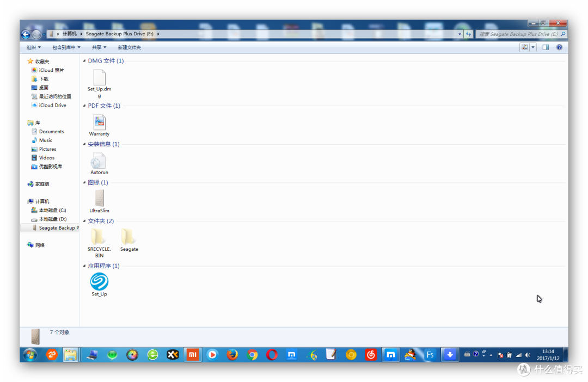Screen dimensions: 588x382
Task: Open 本地磁盘 (C:) drive
Action: pos(49,210)
